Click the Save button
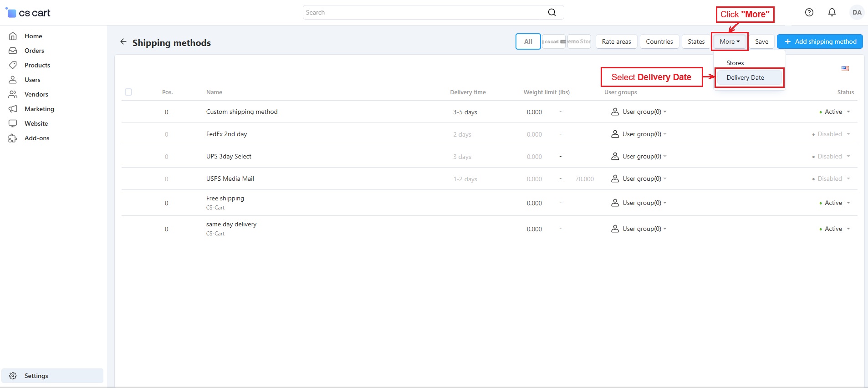868x388 pixels. (x=761, y=41)
